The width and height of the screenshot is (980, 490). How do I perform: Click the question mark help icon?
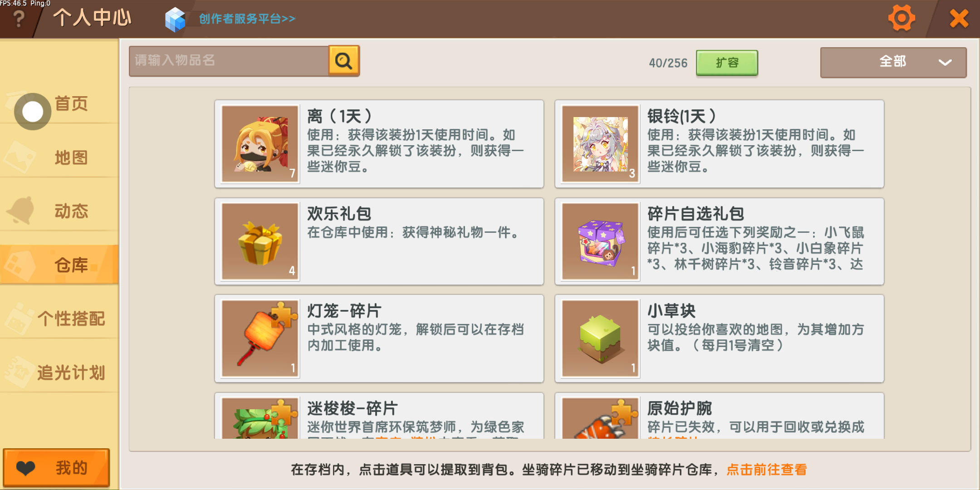coord(19,19)
